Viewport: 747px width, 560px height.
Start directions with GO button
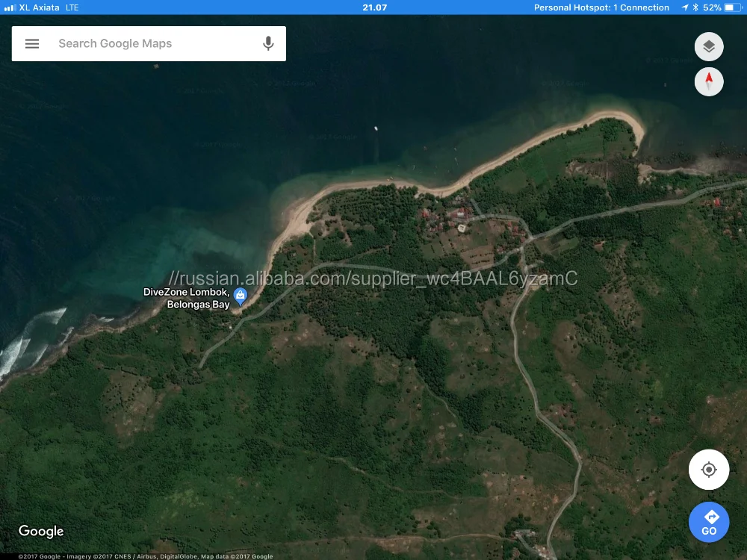pos(709,523)
